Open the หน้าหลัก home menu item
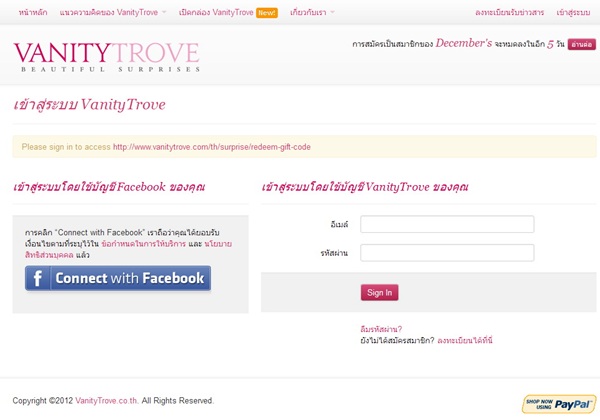Screen dimensions: 600x420 coord(33,12)
